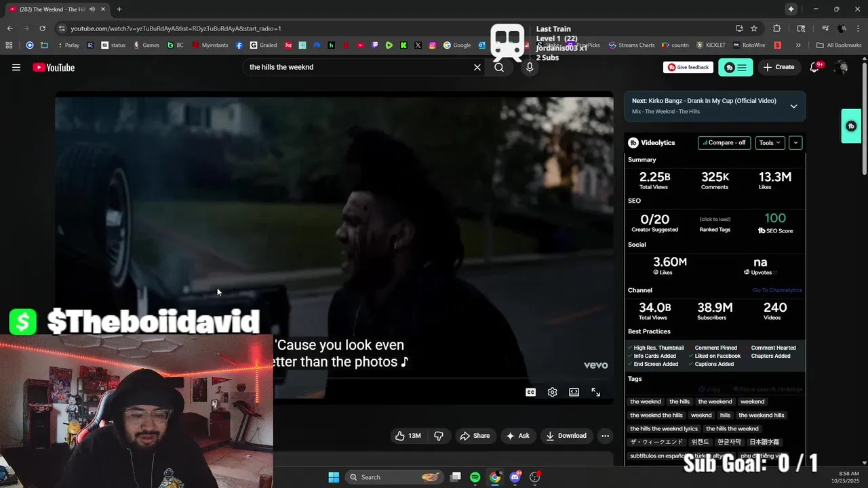The width and height of the screenshot is (868, 488).
Task: Follow the Go To Channelytics link
Action: 777,290
